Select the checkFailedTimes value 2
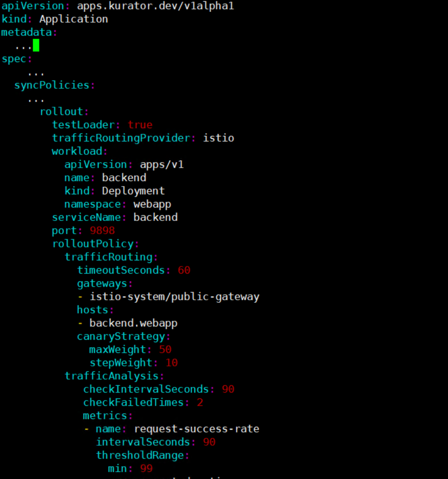 200,402
